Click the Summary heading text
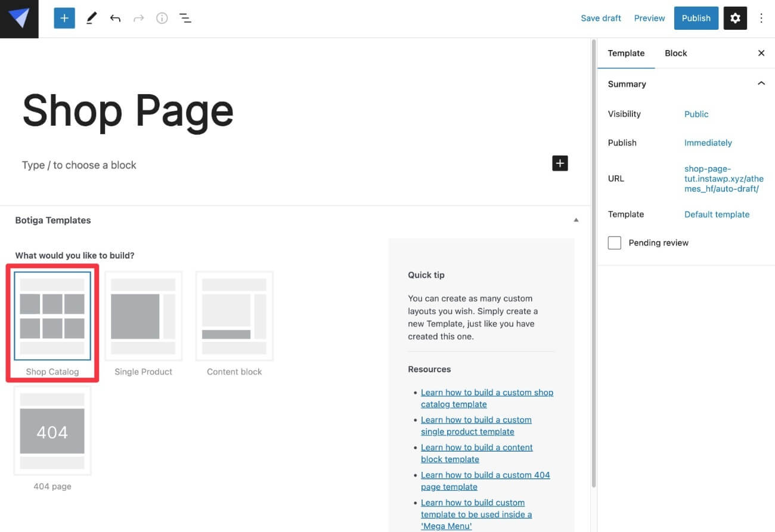775x532 pixels. tap(627, 84)
